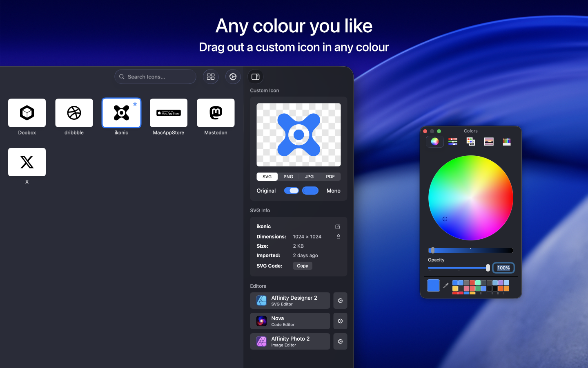The width and height of the screenshot is (588, 368).
Task: Click the "1024 × 1024" dimensions value
Action: [x=307, y=237]
